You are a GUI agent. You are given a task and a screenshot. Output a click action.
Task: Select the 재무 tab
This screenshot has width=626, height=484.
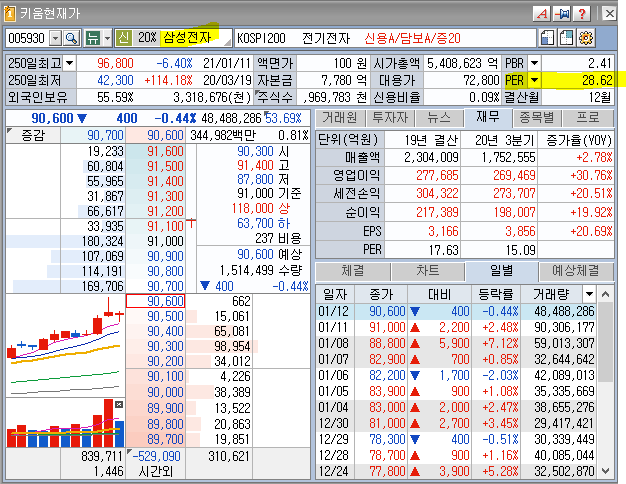488,117
